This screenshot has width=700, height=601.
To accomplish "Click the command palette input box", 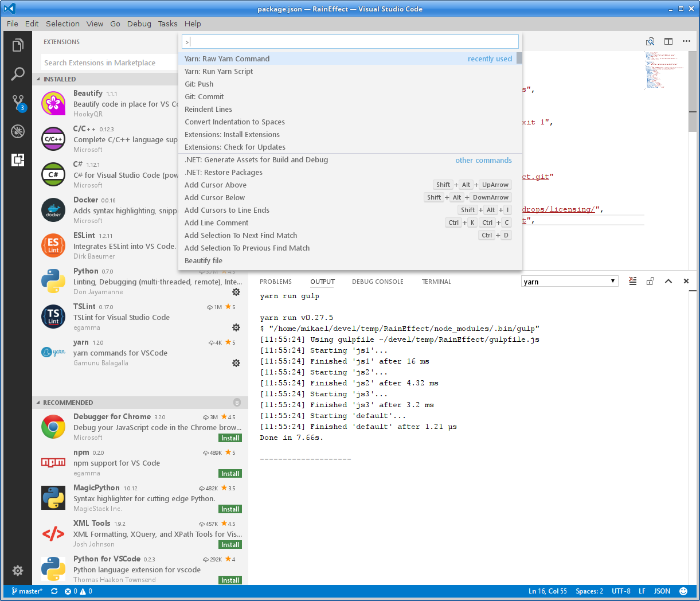I will tap(350, 41).
